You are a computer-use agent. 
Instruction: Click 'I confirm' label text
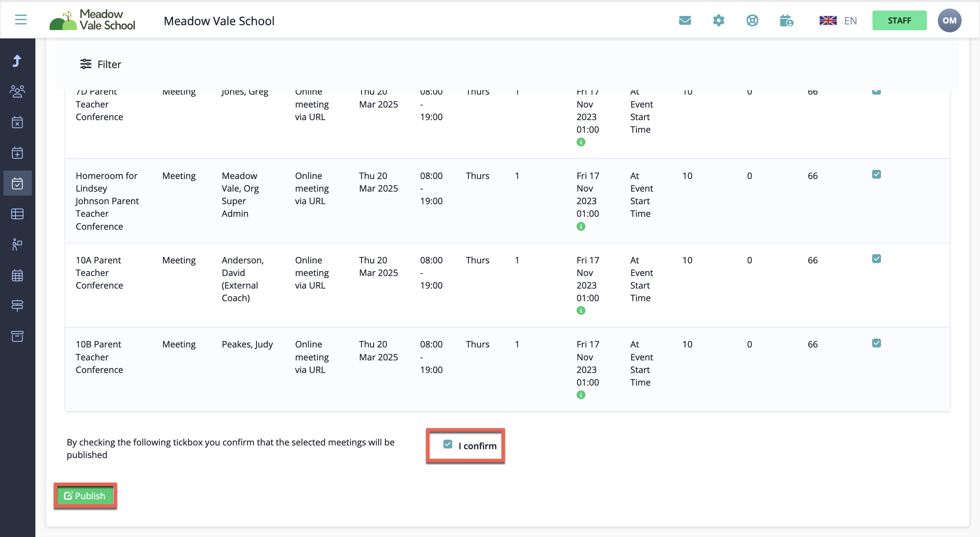[x=477, y=446]
